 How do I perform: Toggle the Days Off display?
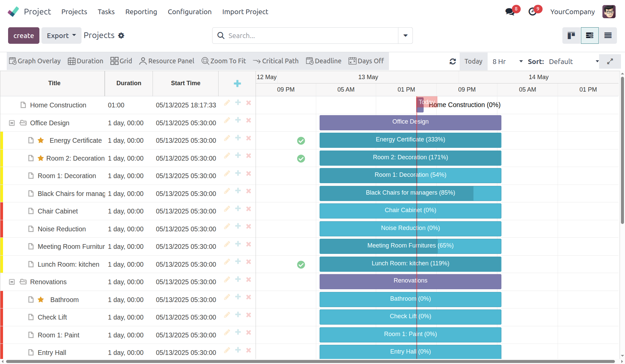(x=366, y=61)
